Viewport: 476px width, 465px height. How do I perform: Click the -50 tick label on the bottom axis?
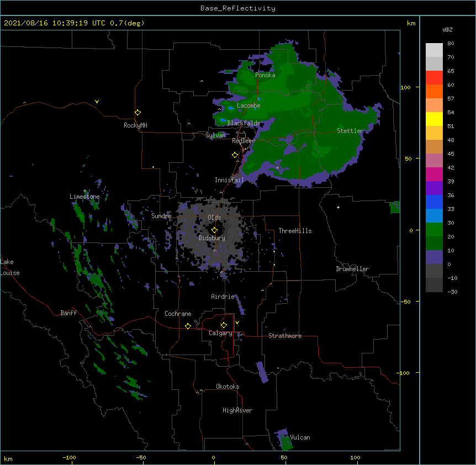(141, 457)
